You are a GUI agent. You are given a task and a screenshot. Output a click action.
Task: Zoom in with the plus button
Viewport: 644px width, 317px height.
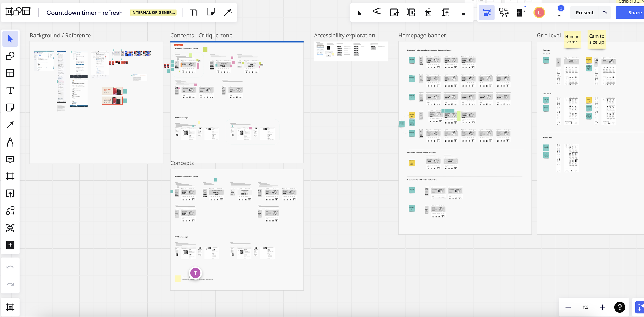tap(602, 307)
